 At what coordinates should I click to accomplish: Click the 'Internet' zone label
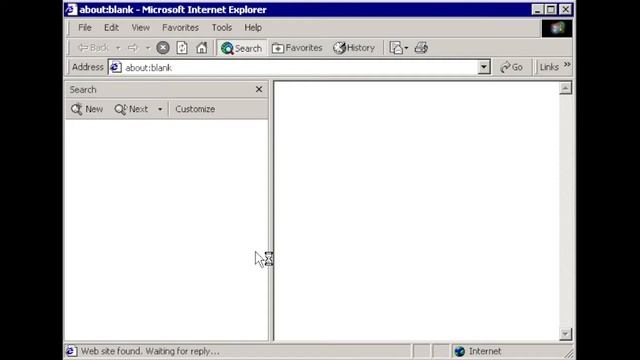[x=485, y=351]
